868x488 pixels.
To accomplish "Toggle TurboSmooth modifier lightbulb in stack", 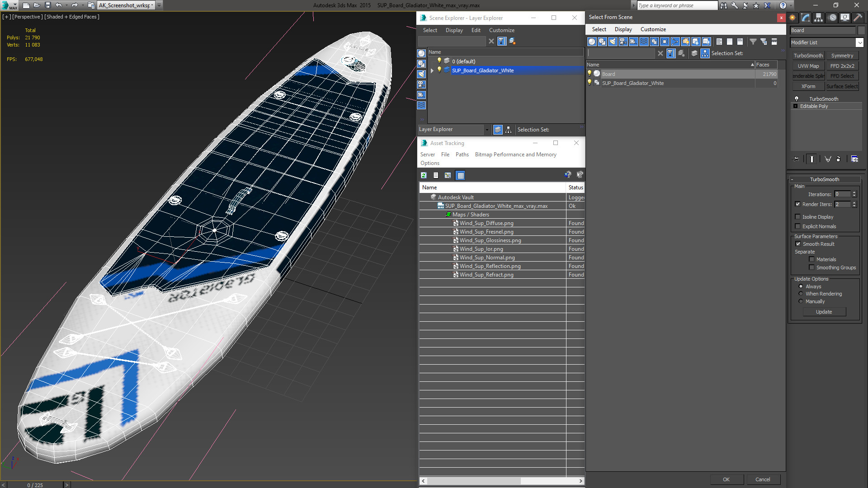I will (x=797, y=99).
